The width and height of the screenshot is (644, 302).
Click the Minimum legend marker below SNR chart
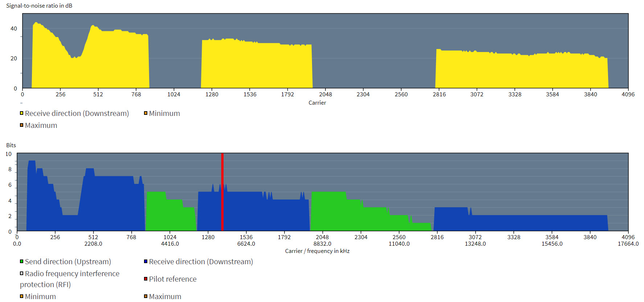pyautogui.click(x=145, y=113)
